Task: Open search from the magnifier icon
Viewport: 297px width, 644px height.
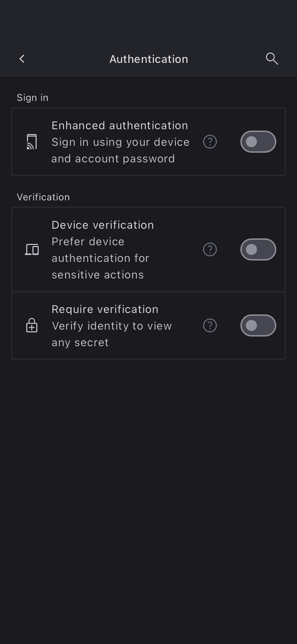Action: coord(272,59)
